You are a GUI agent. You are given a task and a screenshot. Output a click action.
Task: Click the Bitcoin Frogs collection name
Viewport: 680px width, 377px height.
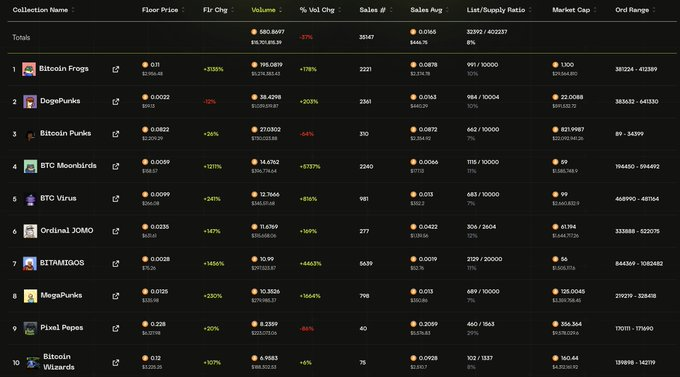pos(64,69)
